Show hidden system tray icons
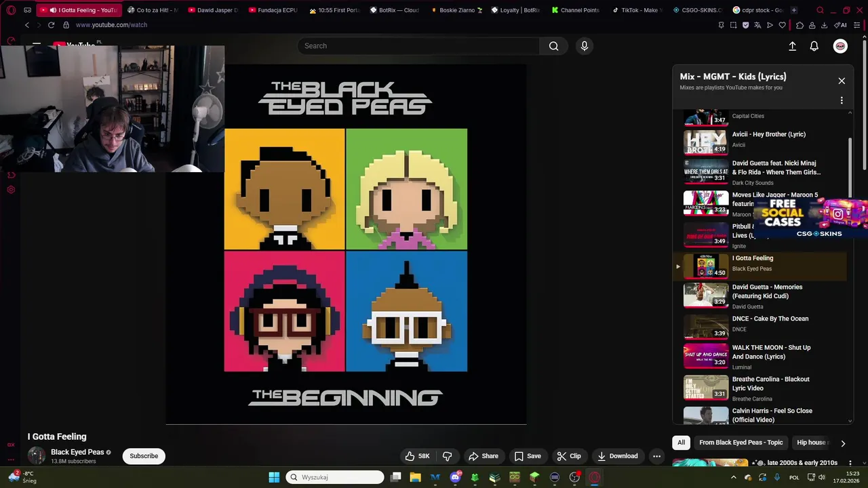 pyautogui.click(x=733, y=477)
